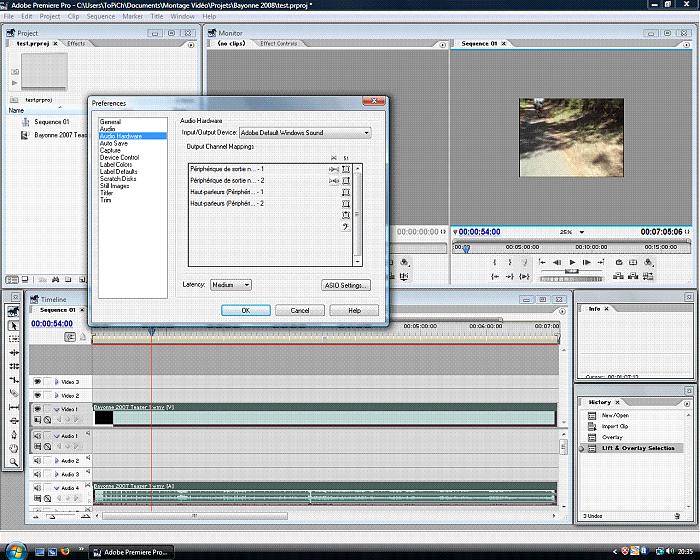
Task: Hide the Video 3 track eye
Action: pyautogui.click(x=38, y=382)
